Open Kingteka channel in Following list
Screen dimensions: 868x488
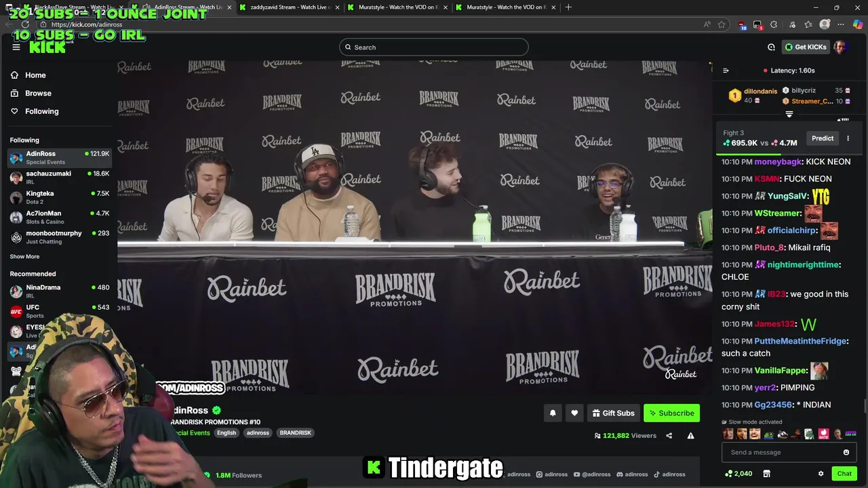pos(60,197)
